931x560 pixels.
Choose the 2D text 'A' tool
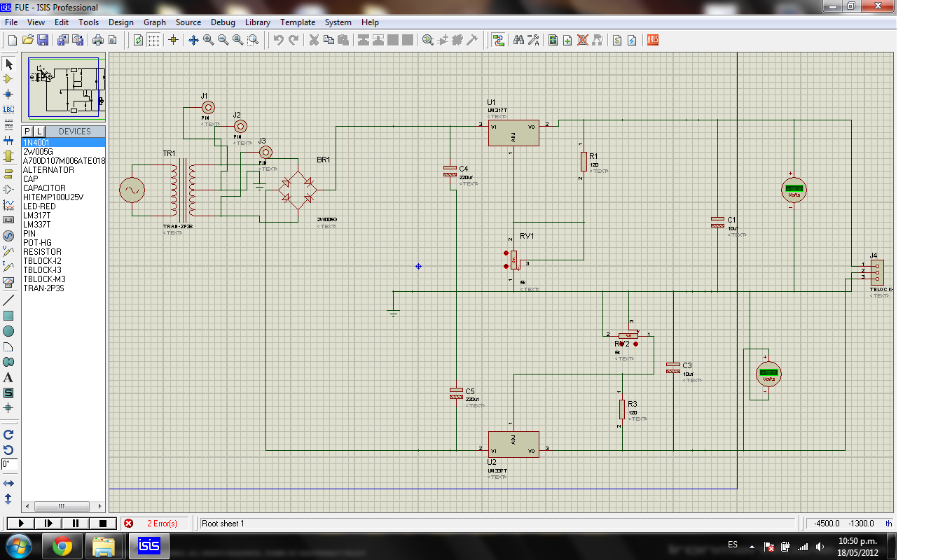[9, 377]
